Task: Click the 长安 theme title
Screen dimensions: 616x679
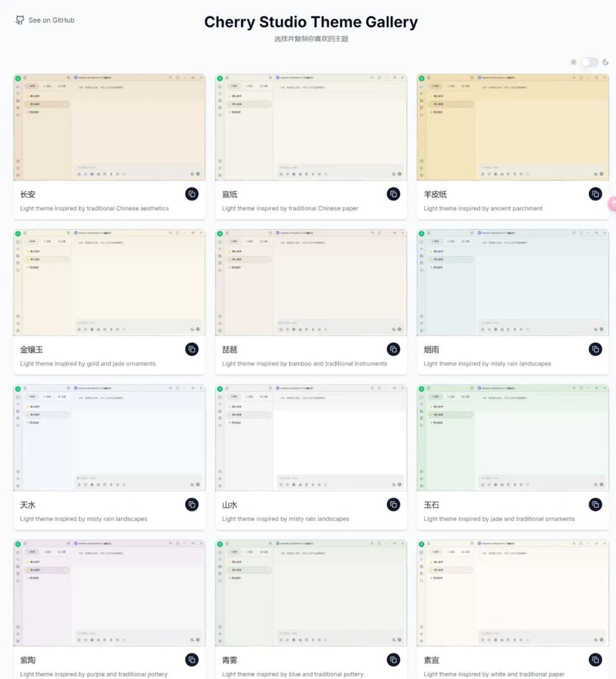Action: [28, 195]
